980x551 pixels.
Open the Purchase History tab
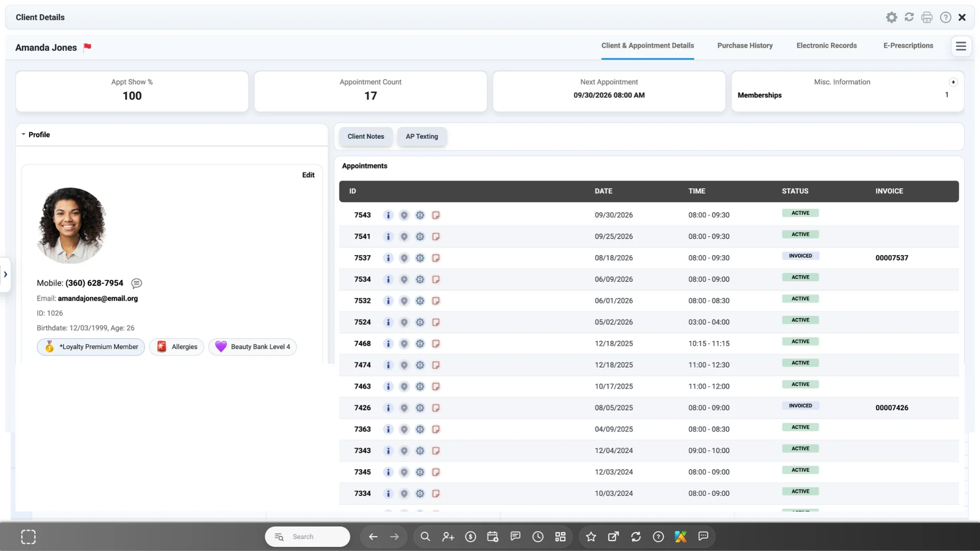[745, 45]
